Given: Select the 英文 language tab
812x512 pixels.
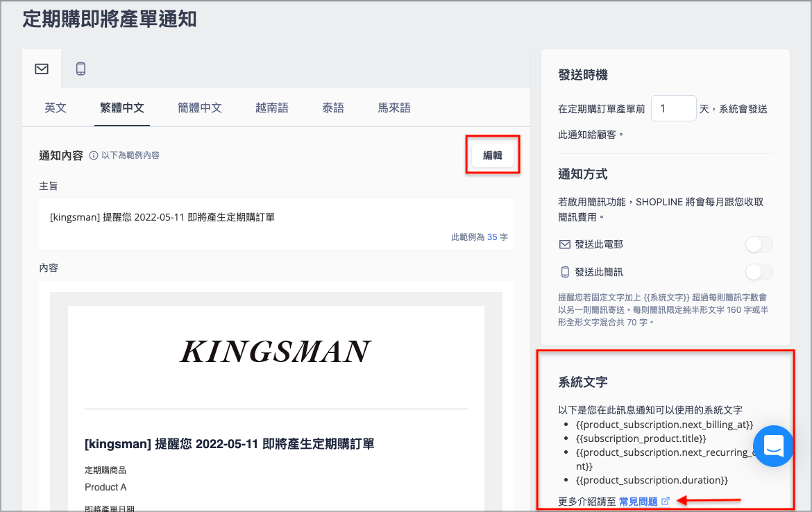Looking at the screenshot, I should point(56,108).
